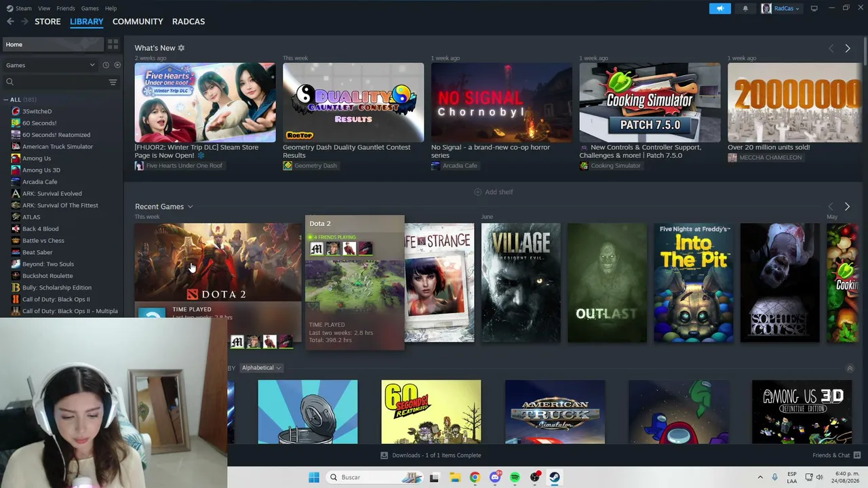Screen dimensions: 868x488
Task: Switch to the STORE tab
Action: pos(47,22)
